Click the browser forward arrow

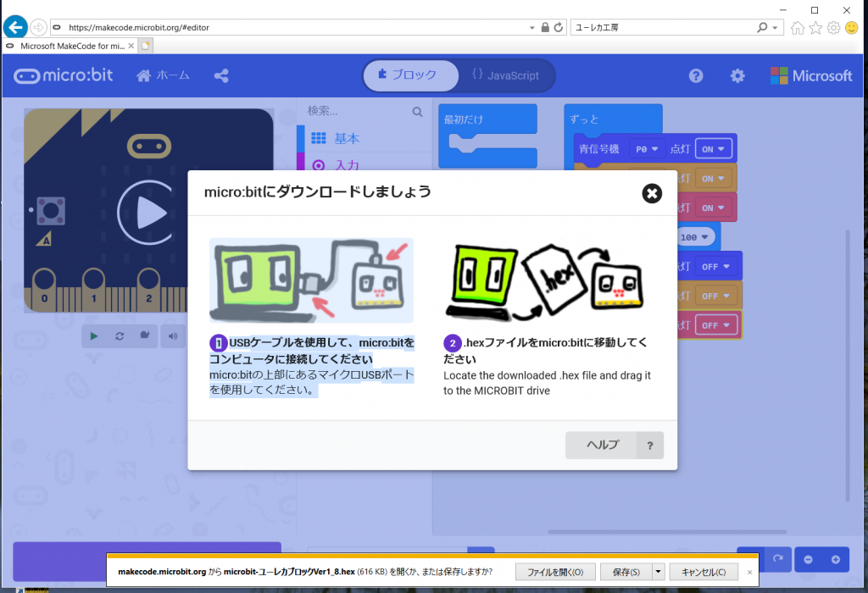tap(38, 27)
